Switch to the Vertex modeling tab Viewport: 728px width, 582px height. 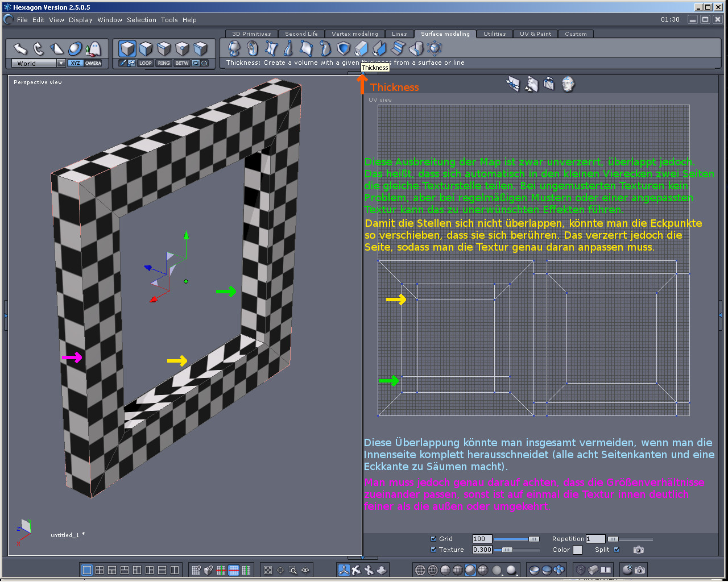point(355,34)
